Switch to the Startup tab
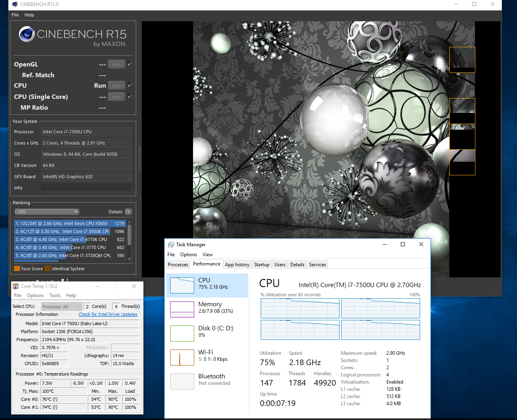 [262, 265]
